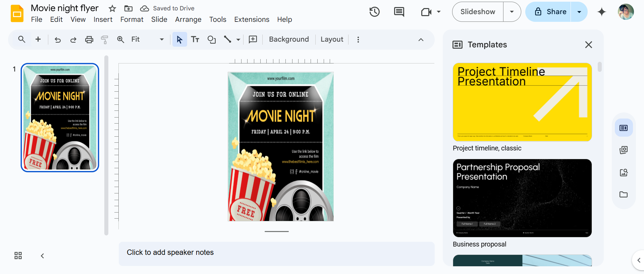Open the Arrange menu
This screenshot has width=644, height=274.
188,19
